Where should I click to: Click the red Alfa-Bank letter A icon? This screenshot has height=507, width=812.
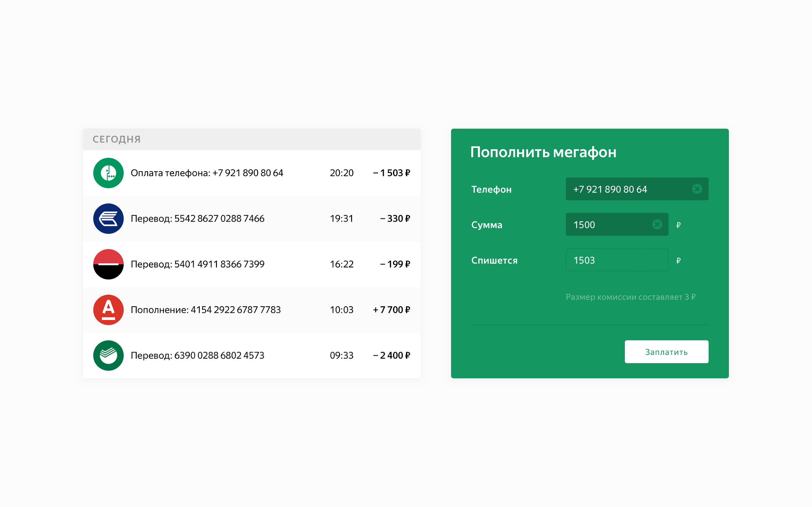108,310
